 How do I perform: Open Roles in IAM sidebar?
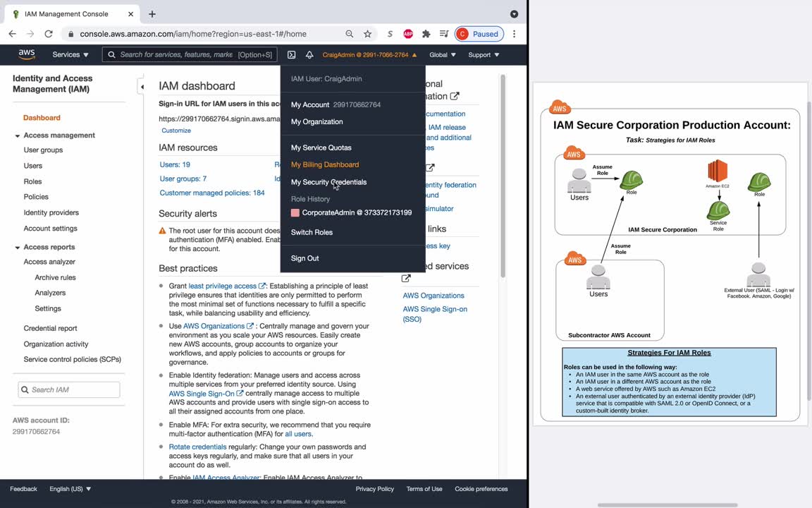click(32, 181)
